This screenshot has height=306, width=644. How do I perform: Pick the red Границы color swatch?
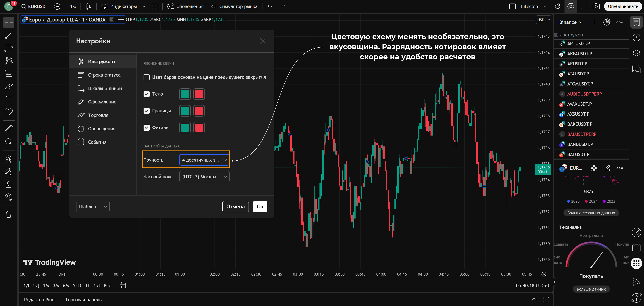199,111
